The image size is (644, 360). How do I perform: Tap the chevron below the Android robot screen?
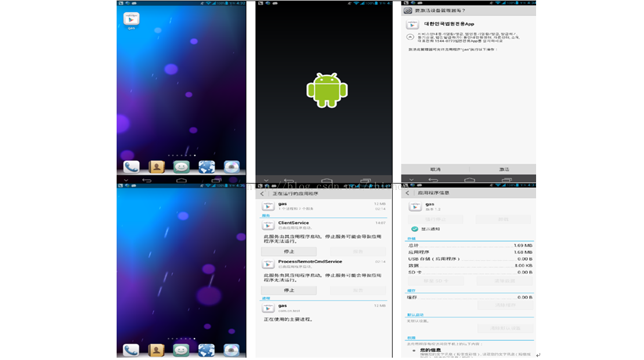click(x=266, y=181)
